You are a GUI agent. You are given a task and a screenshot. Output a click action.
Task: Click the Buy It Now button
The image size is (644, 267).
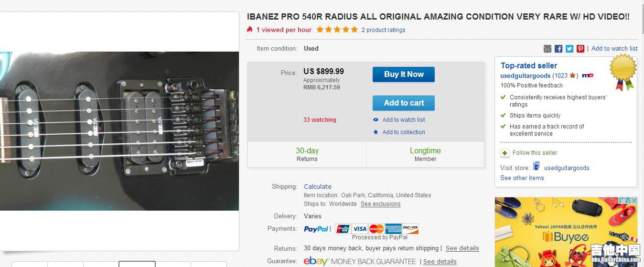pos(404,75)
